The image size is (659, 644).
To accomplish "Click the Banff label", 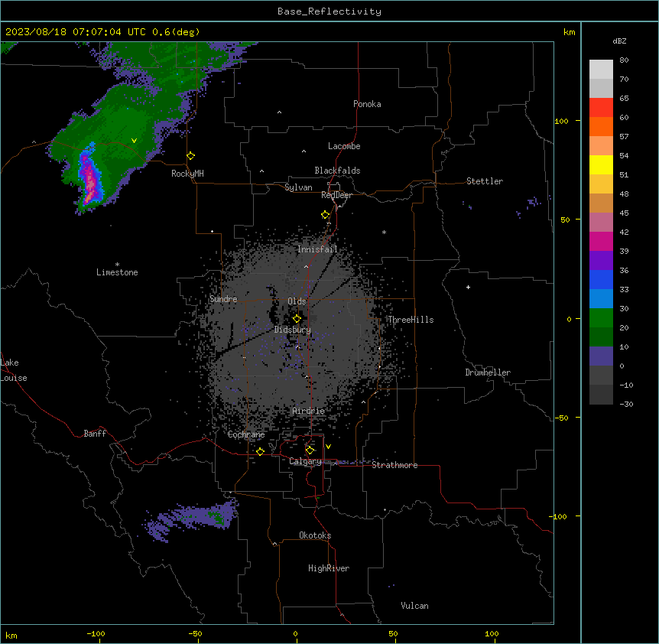I will [x=95, y=434].
